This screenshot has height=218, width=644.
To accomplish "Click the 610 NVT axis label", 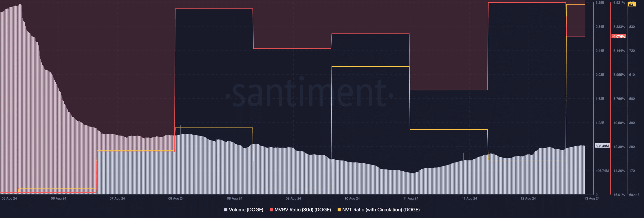I will (x=632, y=75).
